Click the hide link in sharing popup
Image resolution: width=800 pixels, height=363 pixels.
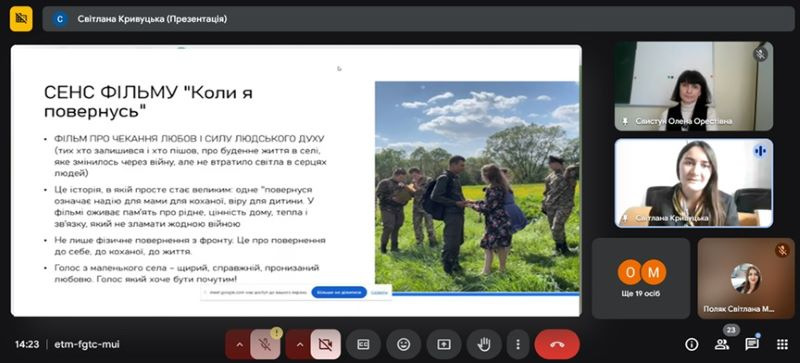pyautogui.click(x=379, y=293)
